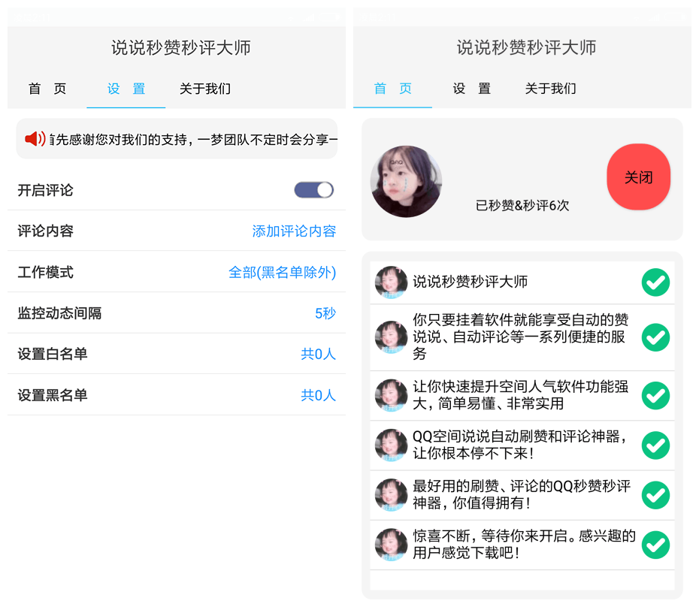The height and width of the screenshot is (616, 699).
Task: Click list text 说说秒赞秒评大师
Action: pos(470,282)
